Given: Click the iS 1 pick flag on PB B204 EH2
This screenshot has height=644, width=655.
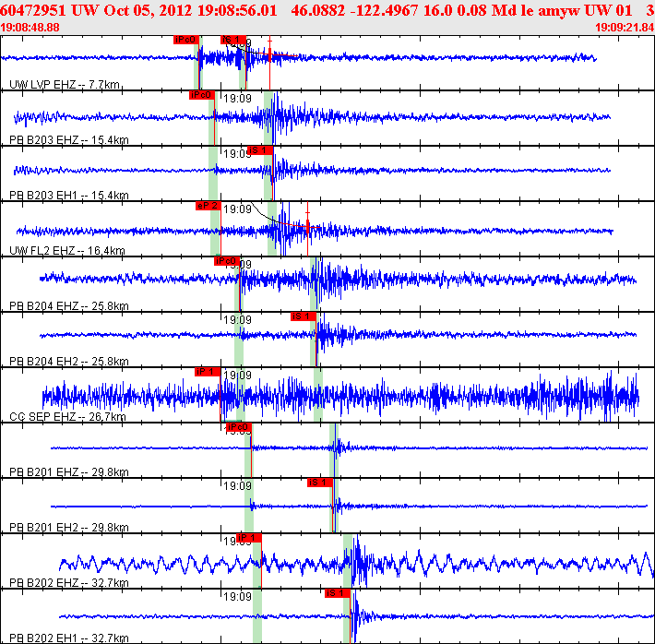Looking at the screenshot, I should pyautogui.click(x=304, y=316).
